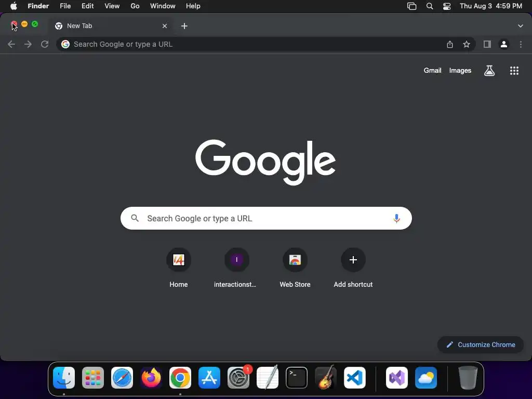Reload the page with refresh icon

click(45, 44)
